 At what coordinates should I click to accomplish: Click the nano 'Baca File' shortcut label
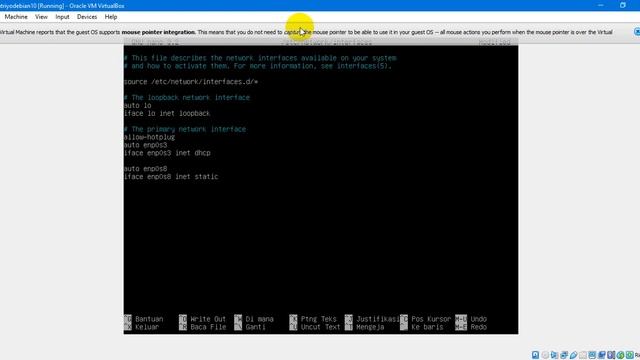(x=208, y=327)
